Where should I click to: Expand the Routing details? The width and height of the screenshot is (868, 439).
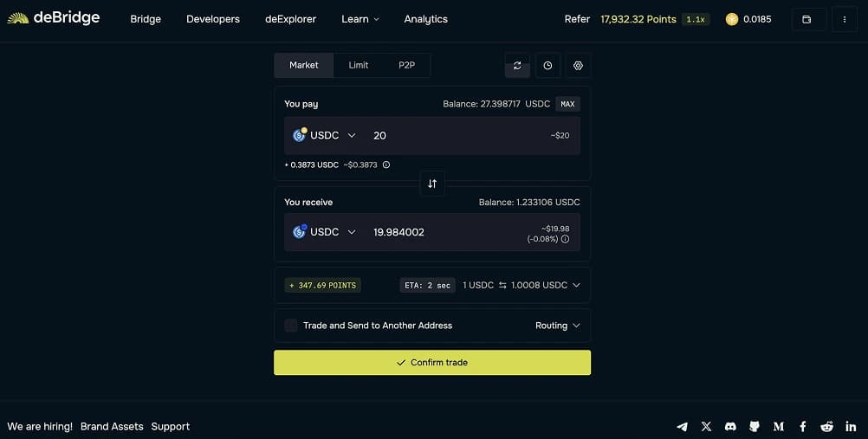pos(557,326)
